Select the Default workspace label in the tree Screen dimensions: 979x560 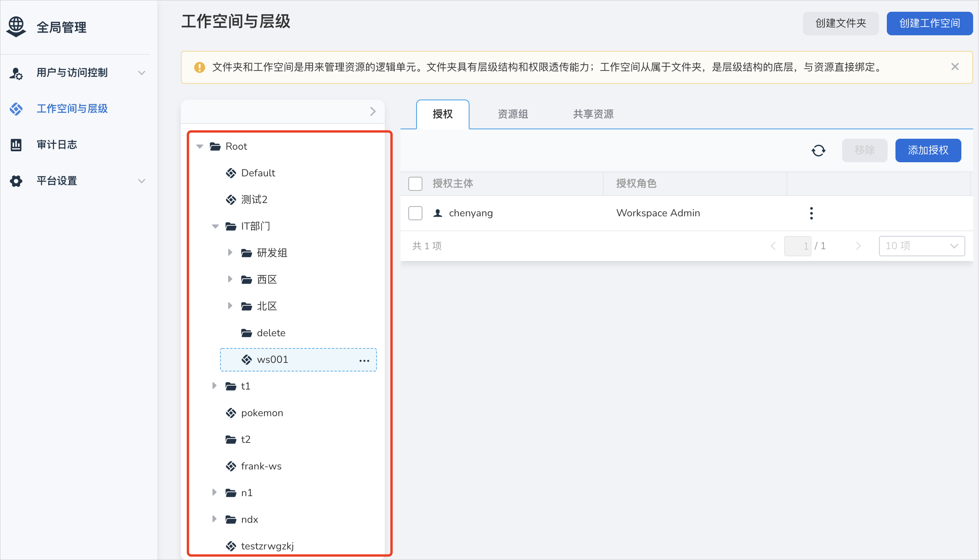258,173
